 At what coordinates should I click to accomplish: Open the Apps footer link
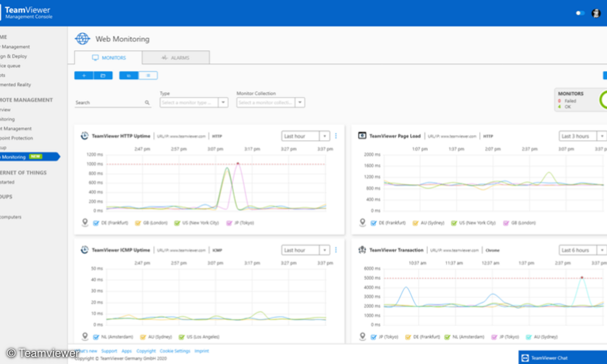[x=126, y=351]
